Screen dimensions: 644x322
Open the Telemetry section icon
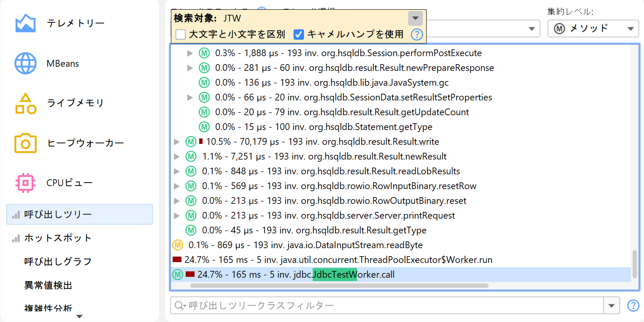25,23
